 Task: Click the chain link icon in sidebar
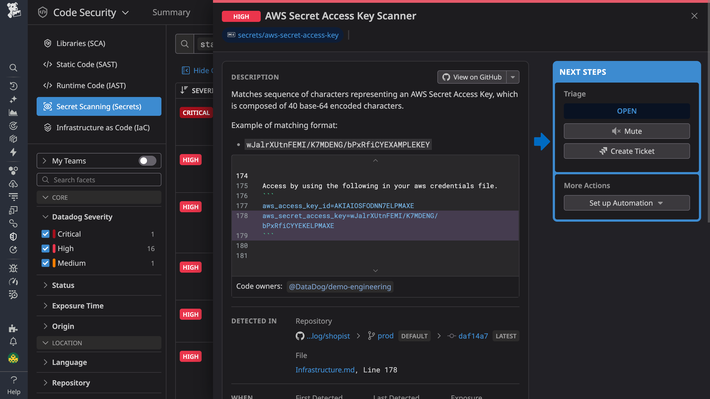[13, 223]
